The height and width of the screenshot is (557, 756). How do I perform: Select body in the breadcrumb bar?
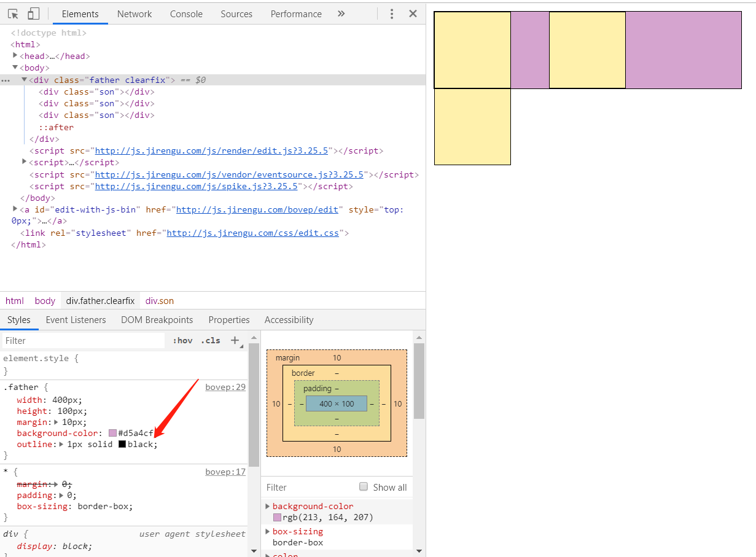45,300
